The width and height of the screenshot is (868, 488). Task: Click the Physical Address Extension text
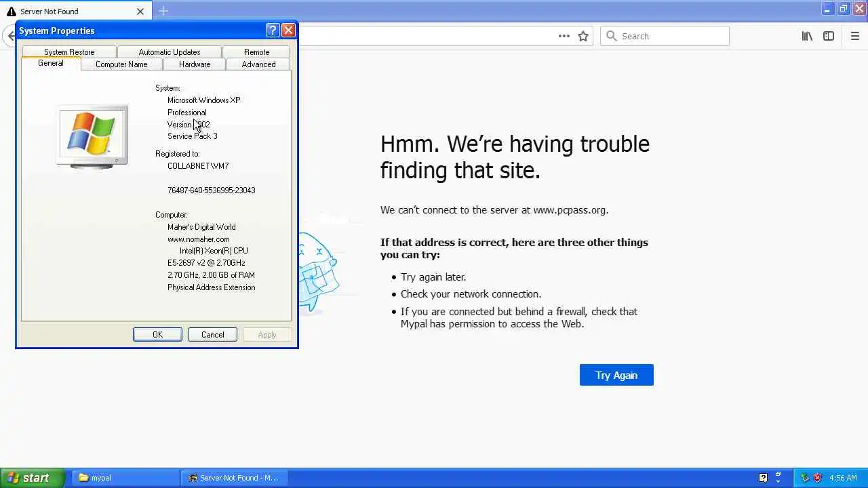(x=212, y=287)
